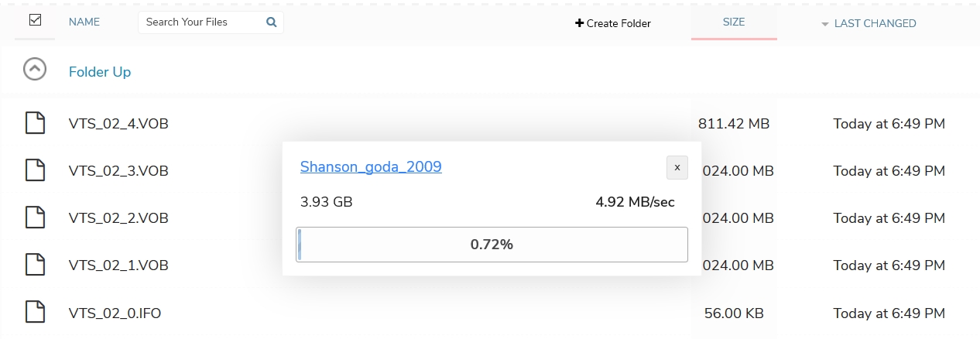Expand the Last Changed sort arrow
The height and width of the screenshot is (339, 980).
point(825,24)
